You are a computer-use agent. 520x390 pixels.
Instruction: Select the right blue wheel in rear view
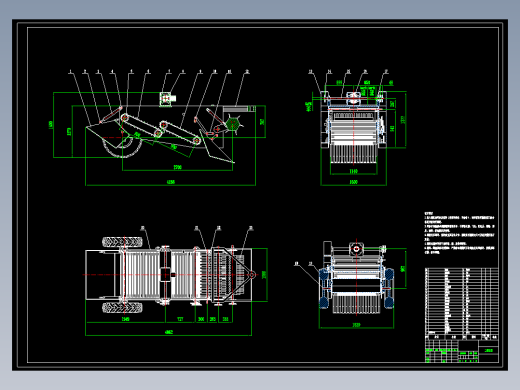[389, 288]
